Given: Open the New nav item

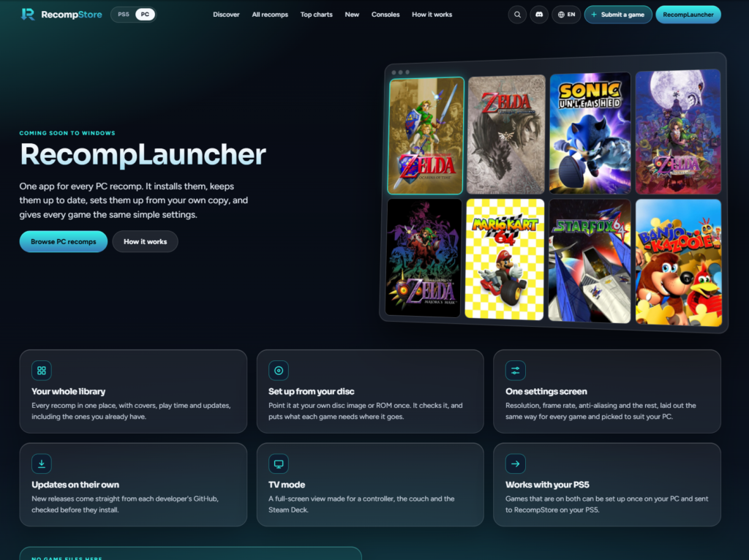Looking at the screenshot, I should pos(352,15).
